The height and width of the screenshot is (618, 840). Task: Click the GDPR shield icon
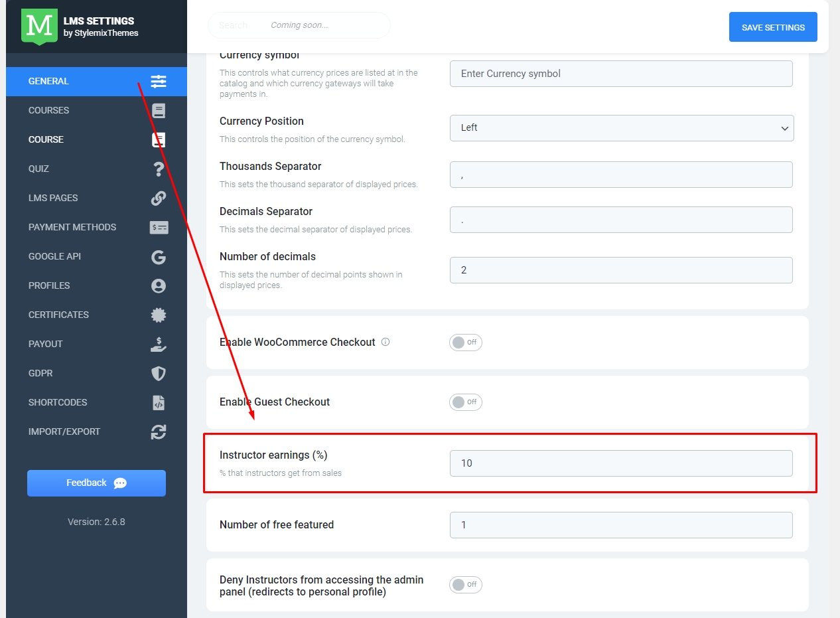(x=158, y=374)
